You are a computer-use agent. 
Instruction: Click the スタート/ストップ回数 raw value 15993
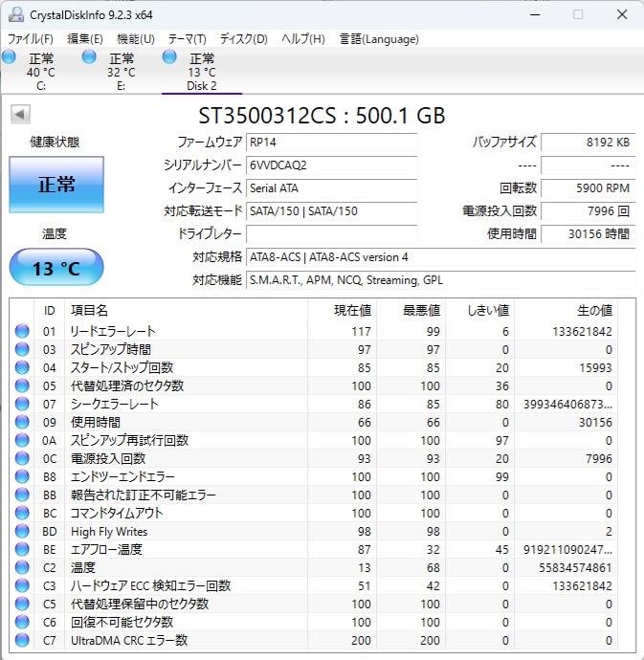595,367
